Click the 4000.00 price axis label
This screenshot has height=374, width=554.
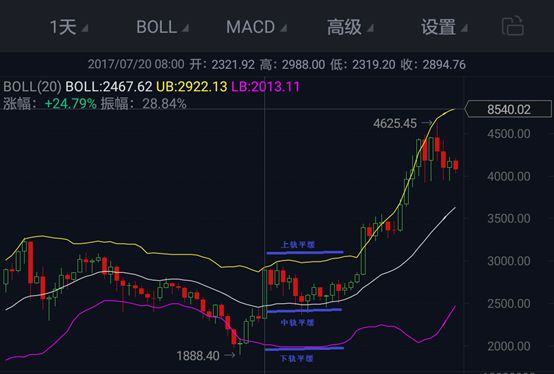[x=509, y=176]
